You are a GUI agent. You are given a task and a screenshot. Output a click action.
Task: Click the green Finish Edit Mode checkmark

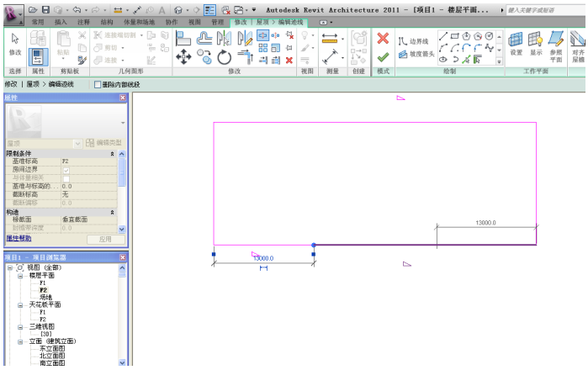(x=383, y=56)
